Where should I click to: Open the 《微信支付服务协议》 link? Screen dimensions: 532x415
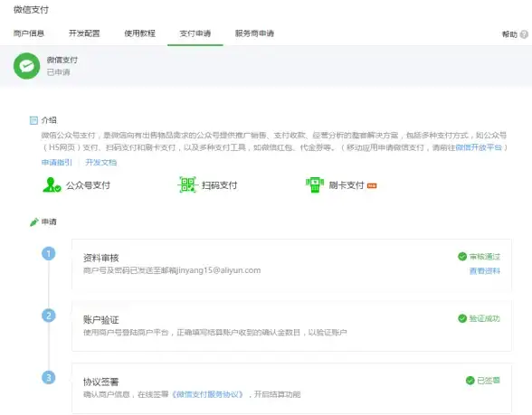click(207, 394)
